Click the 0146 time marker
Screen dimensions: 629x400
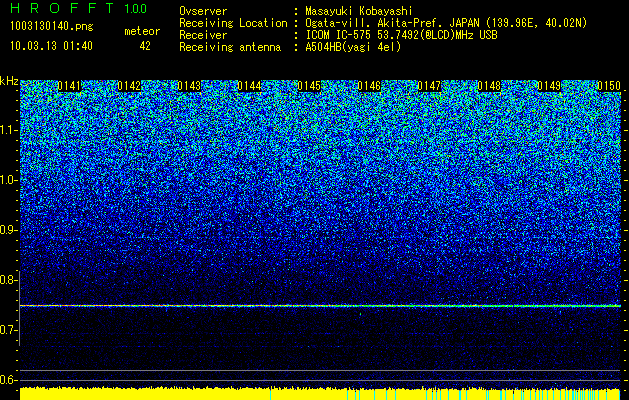coord(369,86)
